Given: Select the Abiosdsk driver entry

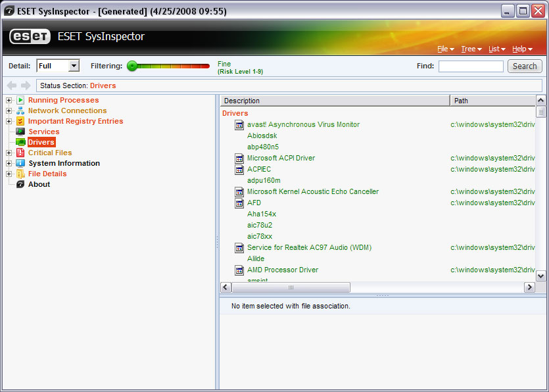Looking at the screenshot, I should [x=262, y=136].
